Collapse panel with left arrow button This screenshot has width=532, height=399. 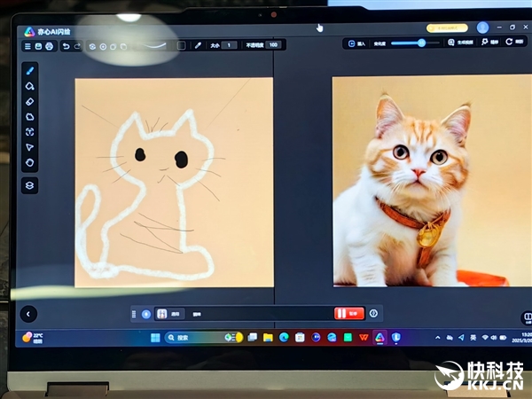28,313
